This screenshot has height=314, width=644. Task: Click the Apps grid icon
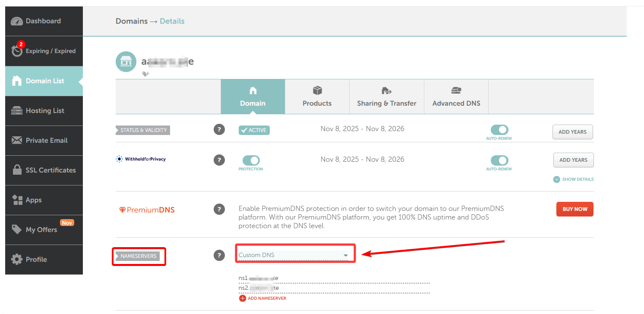click(x=17, y=200)
